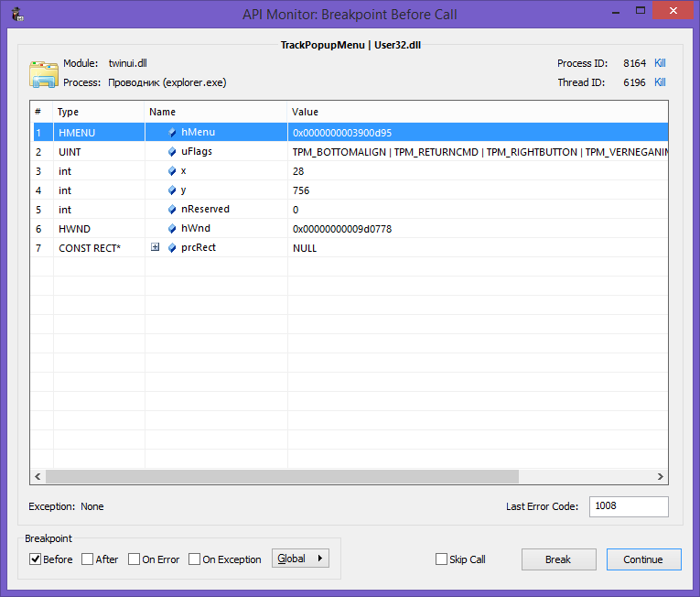Tick the Skip Call checkbox
This screenshot has width=700, height=597.
click(441, 559)
